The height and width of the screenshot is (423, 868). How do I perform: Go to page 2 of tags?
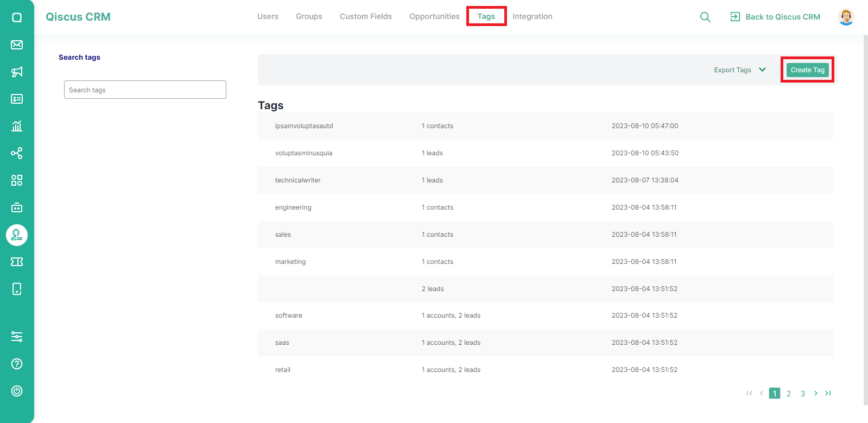pyautogui.click(x=789, y=394)
